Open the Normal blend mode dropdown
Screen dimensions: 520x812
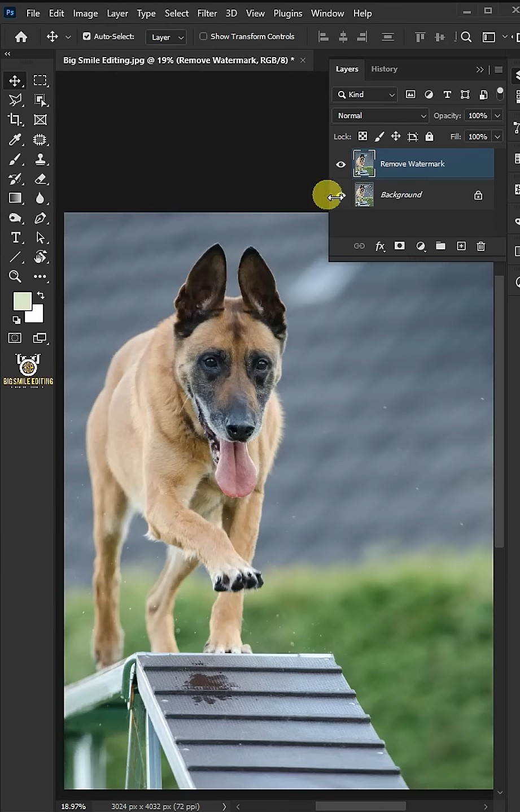pos(381,115)
